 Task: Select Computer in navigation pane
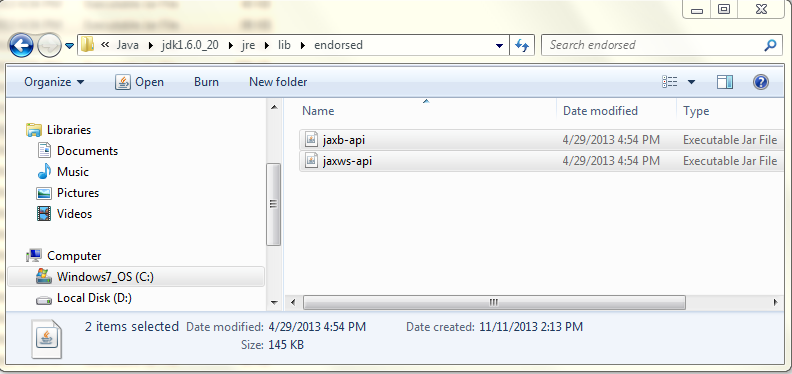[x=74, y=256]
